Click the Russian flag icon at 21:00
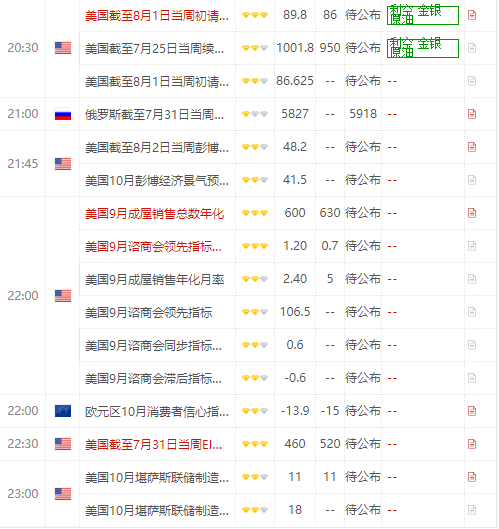This screenshot has width=499, height=529. [x=63, y=114]
